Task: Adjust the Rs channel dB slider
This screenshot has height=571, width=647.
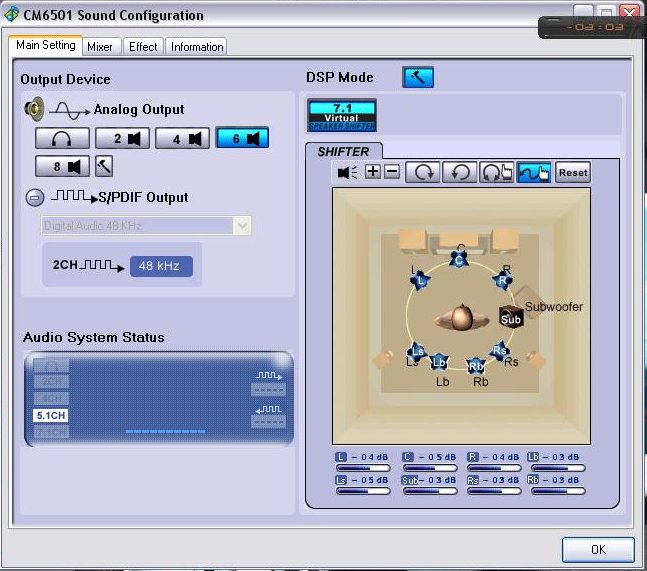Action: [494, 491]
